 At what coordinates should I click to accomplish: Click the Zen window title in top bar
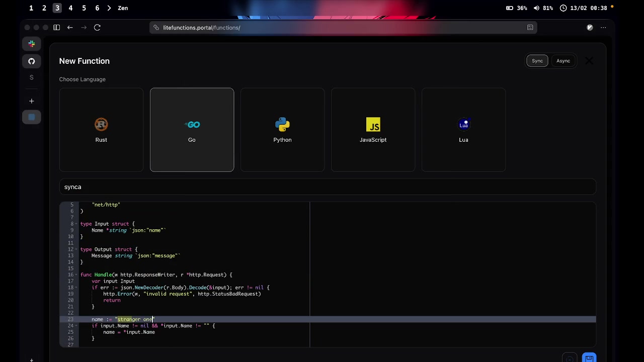point(123,8)
